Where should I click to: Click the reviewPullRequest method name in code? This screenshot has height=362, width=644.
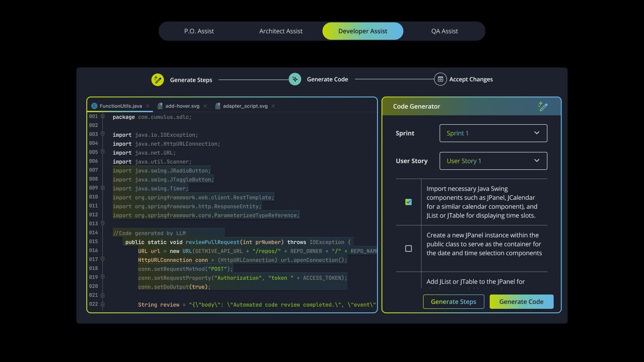coord(213,242)
